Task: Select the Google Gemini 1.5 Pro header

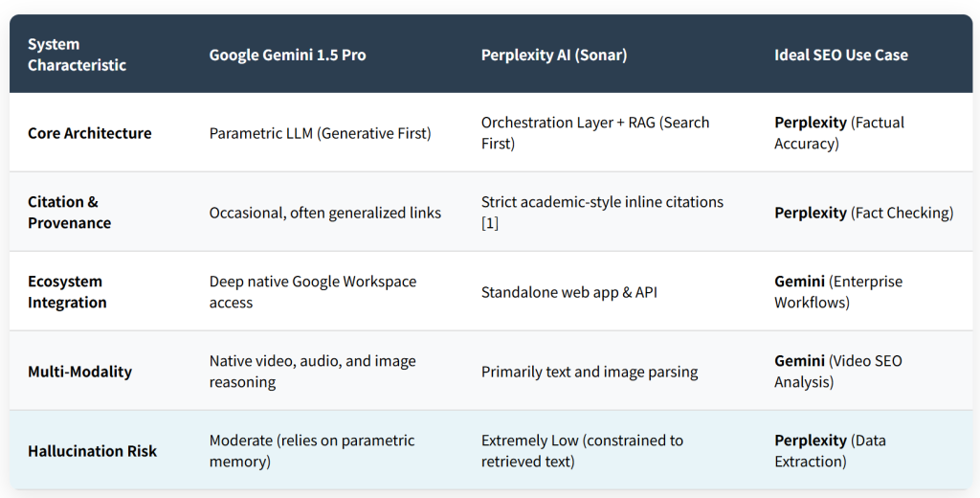Action: coord(287,55)
